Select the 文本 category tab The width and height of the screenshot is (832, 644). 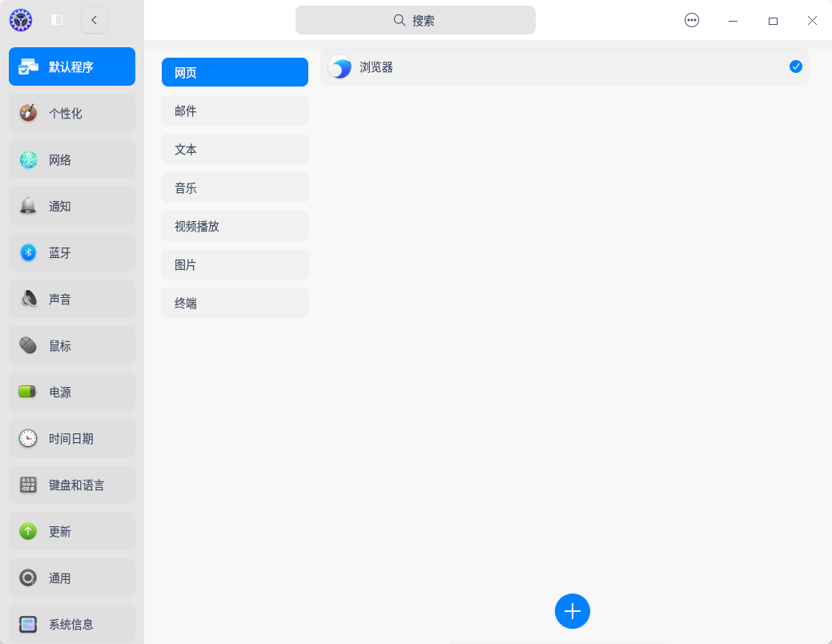[x=235, y=149]
